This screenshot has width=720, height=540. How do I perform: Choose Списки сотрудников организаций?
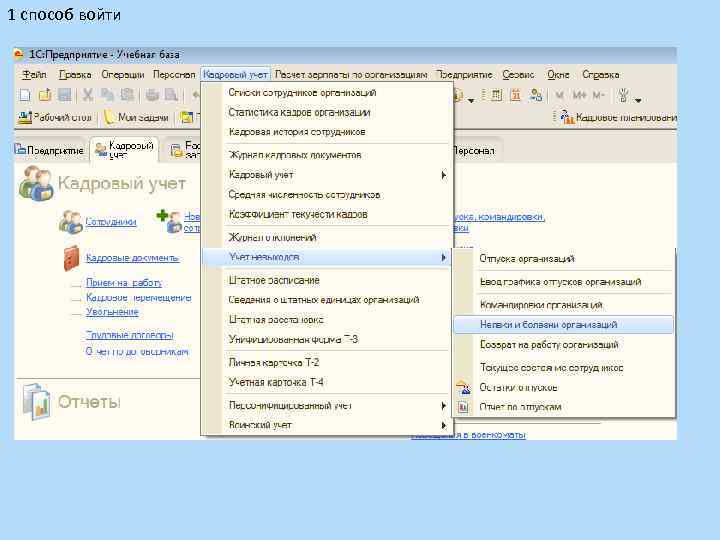(x=303, y=92)
